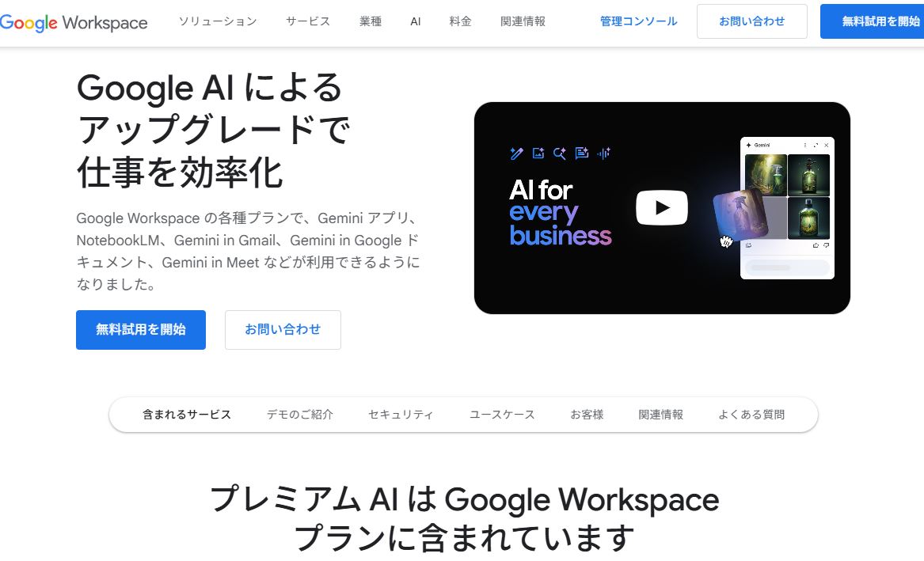This screenshot has height=561, width=924.
Task: Select the 含まれるサービス tab
Action: coord(187,415)
